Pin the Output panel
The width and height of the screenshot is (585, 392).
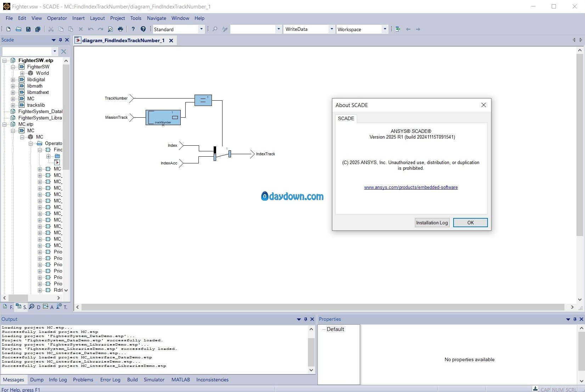point(305,319)
